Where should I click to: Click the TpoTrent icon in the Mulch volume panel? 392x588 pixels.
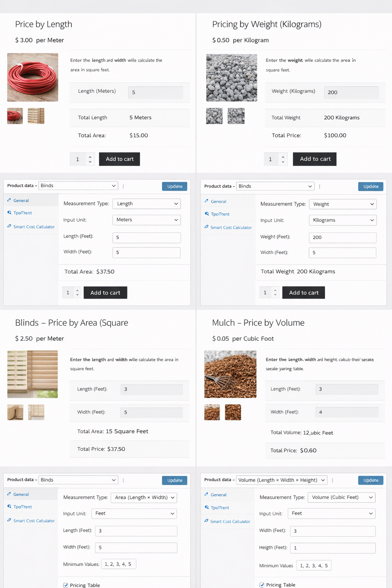[x=207, y=507]
